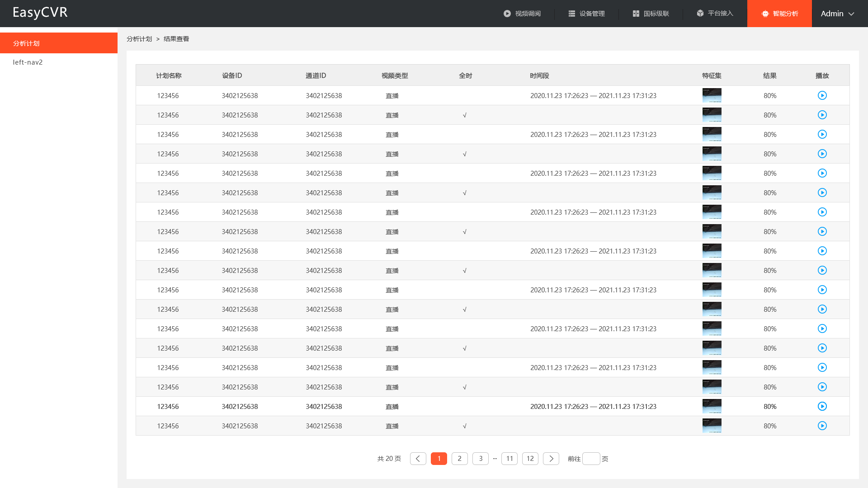
Task: Go to the 国标级联 cascade section
Action: coord(651,14)
